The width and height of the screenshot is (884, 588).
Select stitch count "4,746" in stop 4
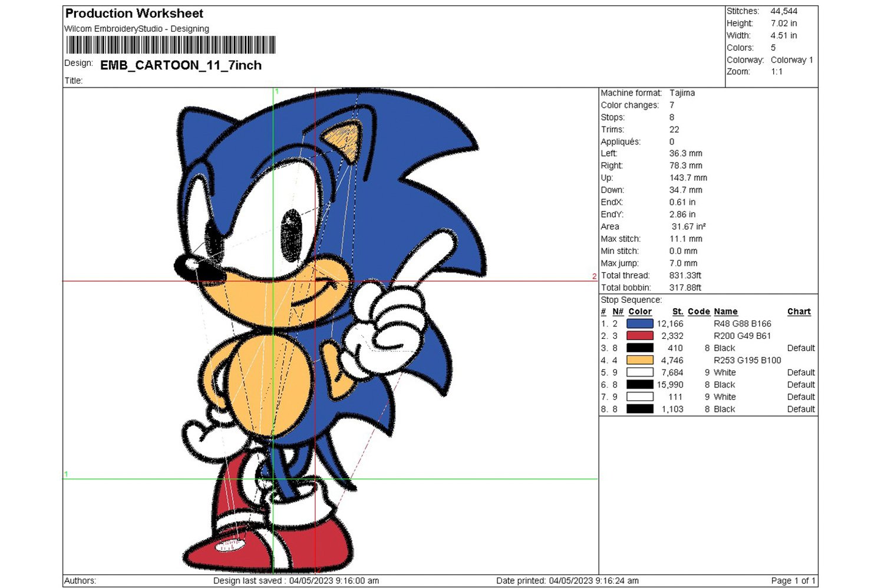point(672,361)
